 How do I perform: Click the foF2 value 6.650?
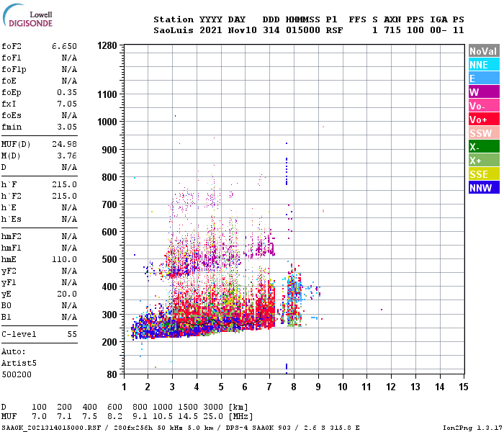(64, 46)
